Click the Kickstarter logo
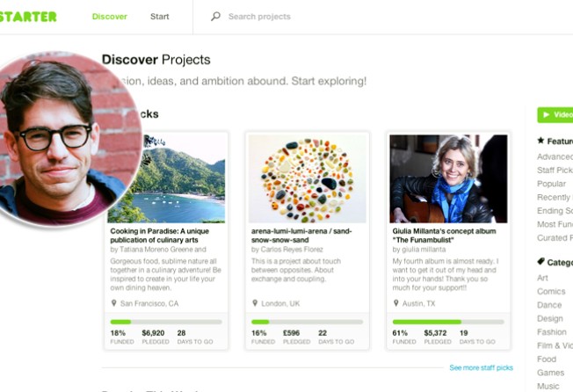 click(x=28, y=17)
